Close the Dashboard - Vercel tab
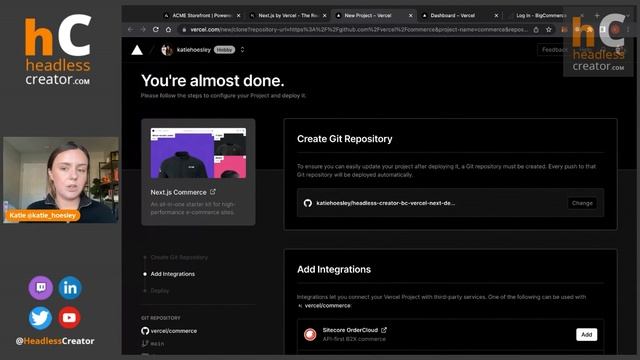This screenshot has height=360, width=640. 496,16
